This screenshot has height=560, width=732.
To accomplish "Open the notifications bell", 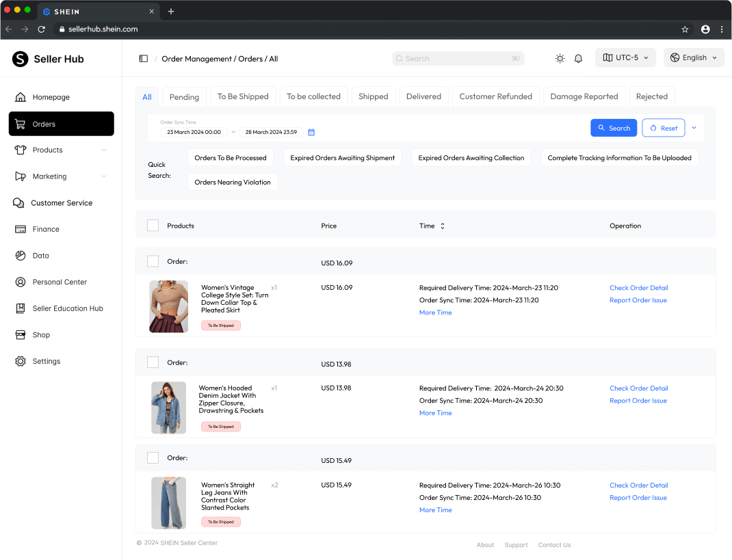I will 578,58.
